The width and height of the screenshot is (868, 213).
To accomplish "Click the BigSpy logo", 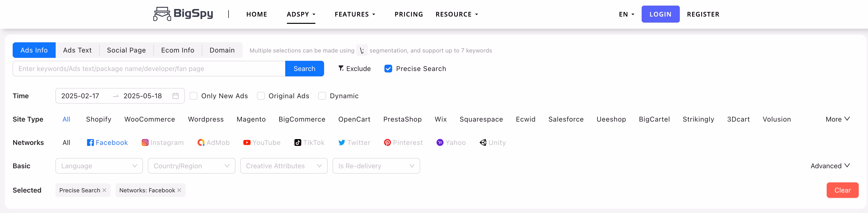I will click(183, 14).
